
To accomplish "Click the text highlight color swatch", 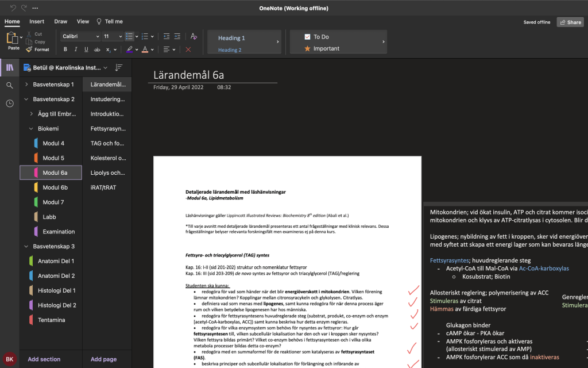I will [x=129, y=49].
